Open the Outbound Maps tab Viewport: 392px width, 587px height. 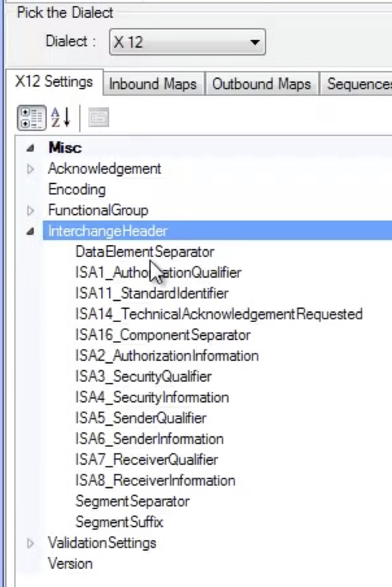click(x=262, y=84)
